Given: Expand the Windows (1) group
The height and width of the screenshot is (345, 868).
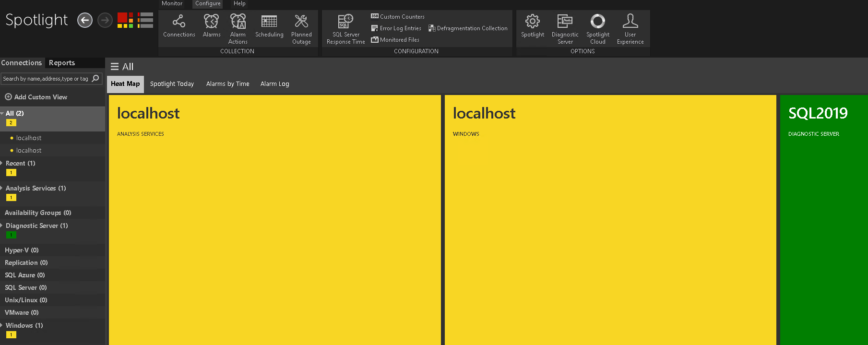Looking at the screenshot, I should coord(2,325).
